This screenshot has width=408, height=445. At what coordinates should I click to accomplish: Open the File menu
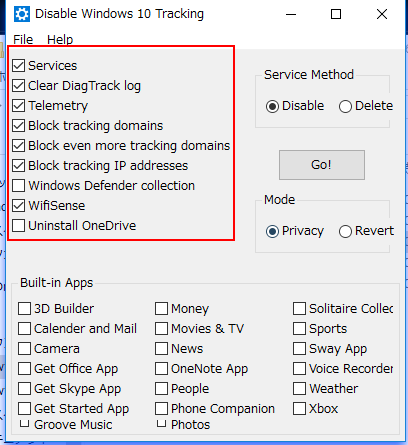point(23,39)
